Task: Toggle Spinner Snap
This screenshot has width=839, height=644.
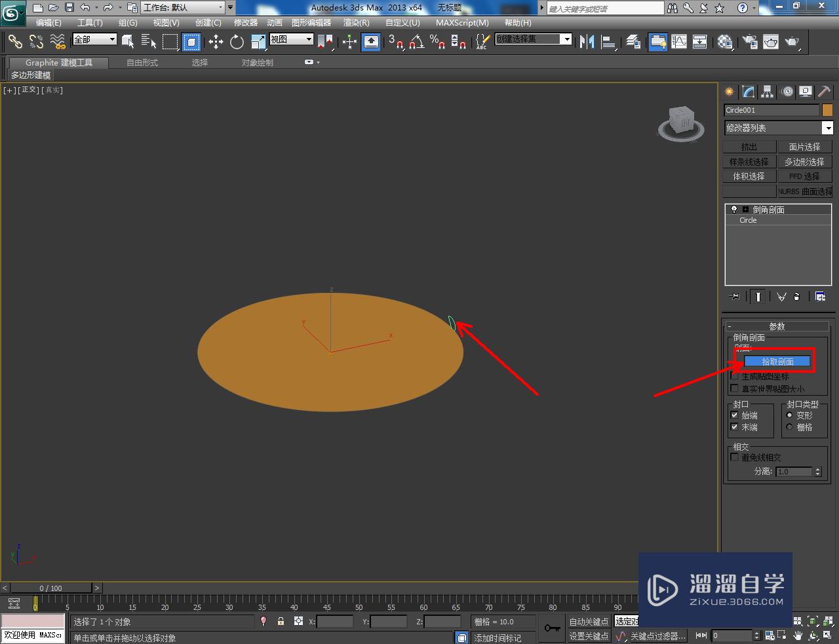Action: 459,42
